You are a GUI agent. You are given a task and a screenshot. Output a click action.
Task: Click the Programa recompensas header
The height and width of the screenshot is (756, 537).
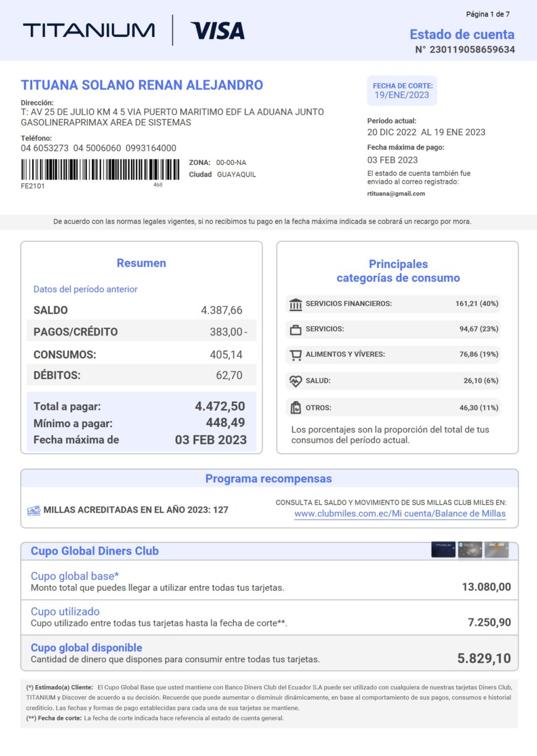click(x=269, y=479)
